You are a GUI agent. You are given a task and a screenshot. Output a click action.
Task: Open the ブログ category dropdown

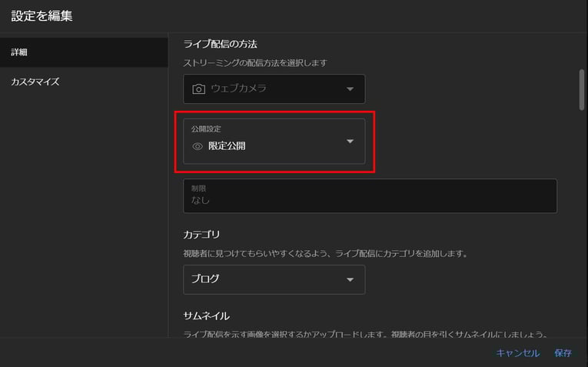click(x=274, y=279)
